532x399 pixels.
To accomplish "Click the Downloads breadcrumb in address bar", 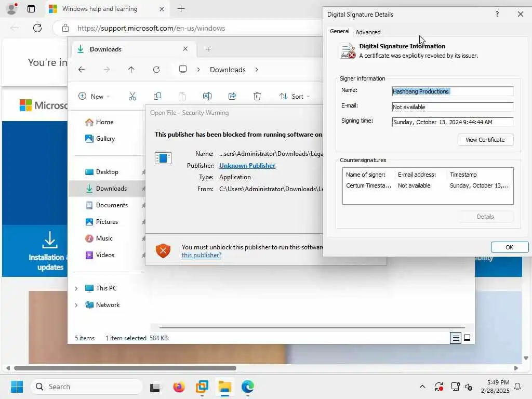I will (x=228, y=70).
